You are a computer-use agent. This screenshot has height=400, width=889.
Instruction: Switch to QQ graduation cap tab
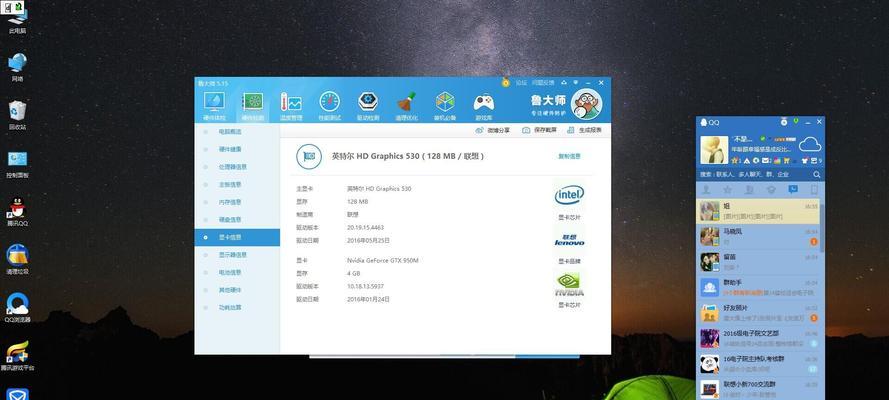(771, 190)
